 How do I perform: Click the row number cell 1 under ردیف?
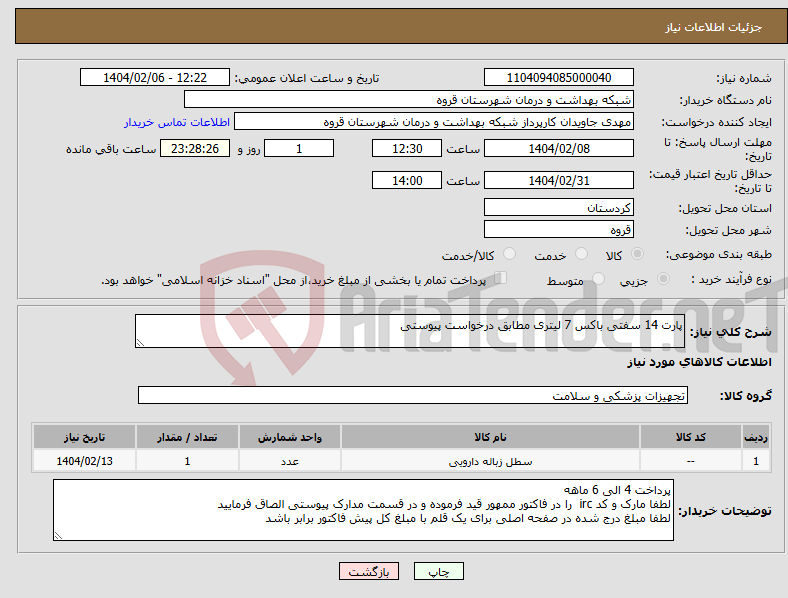pos(756,461)
